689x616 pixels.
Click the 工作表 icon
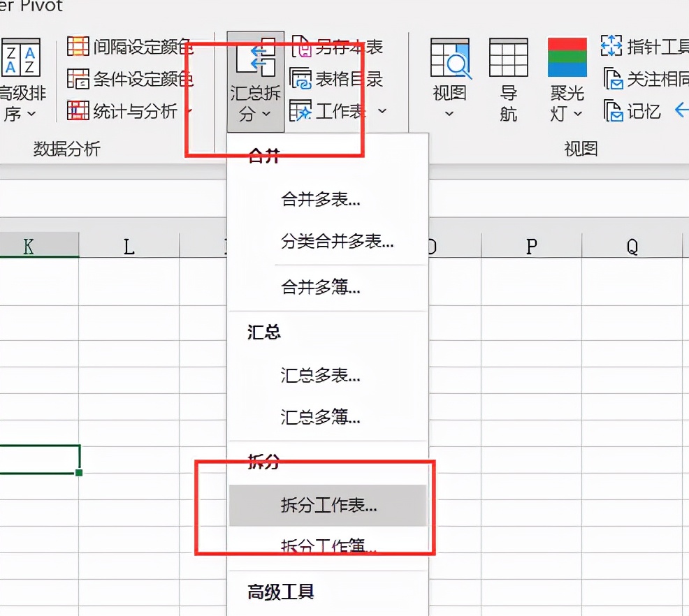pyautogui.click(x=300, y=111)
